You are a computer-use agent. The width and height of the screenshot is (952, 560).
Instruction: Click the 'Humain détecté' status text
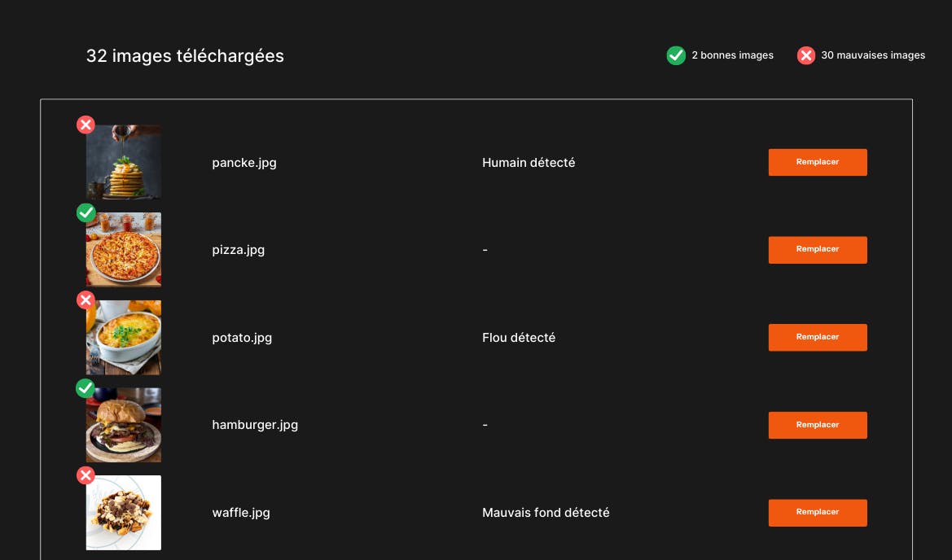click(x=529, y=163)
